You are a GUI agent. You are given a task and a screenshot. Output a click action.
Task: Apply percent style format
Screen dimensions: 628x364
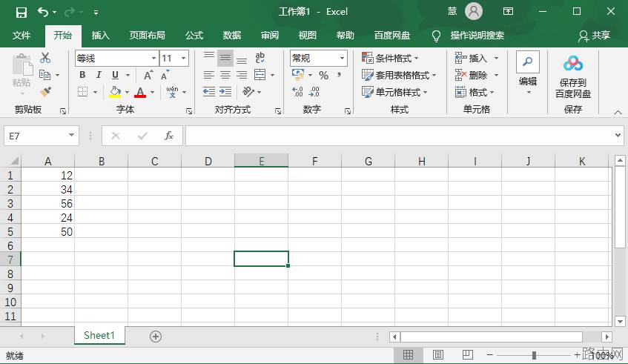tap(323, 75)
